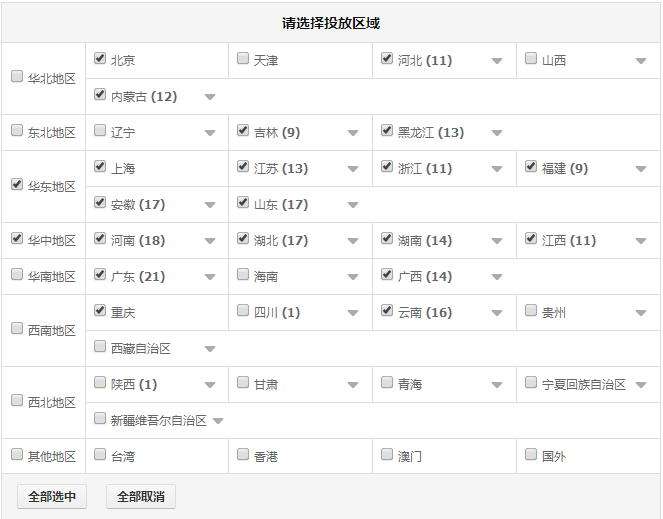The height and width of the screenshot is (519, 663).
Task: Expand the 江苏 dropdown arrow
Action: tap(353, 169)
